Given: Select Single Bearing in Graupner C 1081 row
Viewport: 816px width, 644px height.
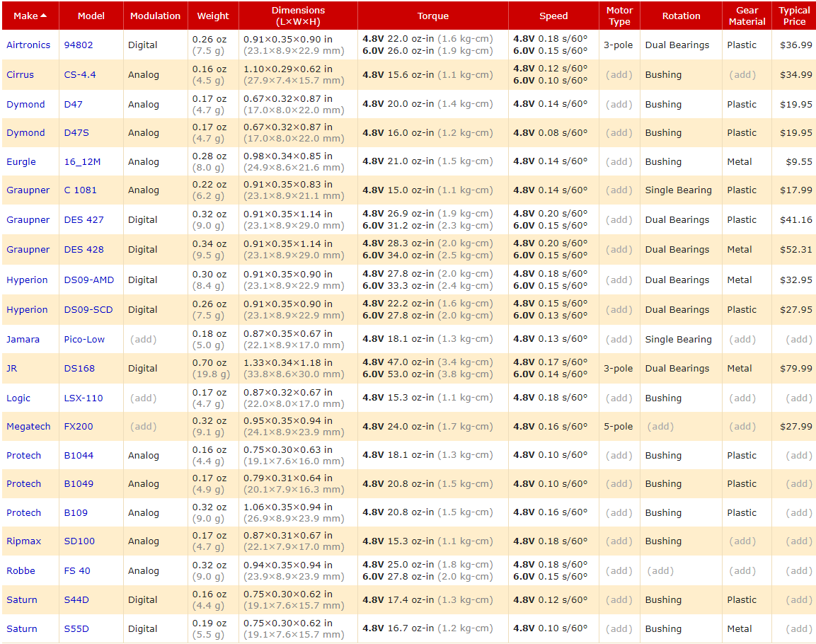Looking at the screenshot, I should (x=678, y=190).
